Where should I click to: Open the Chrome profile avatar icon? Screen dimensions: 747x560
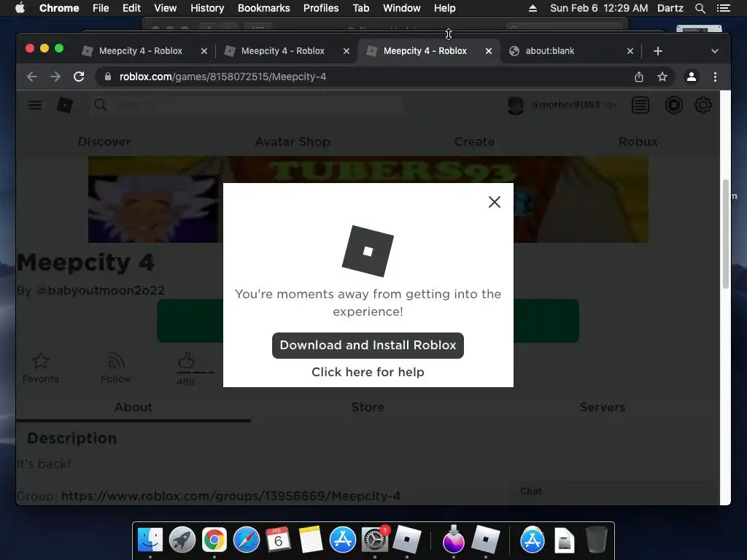click(692, 77)
